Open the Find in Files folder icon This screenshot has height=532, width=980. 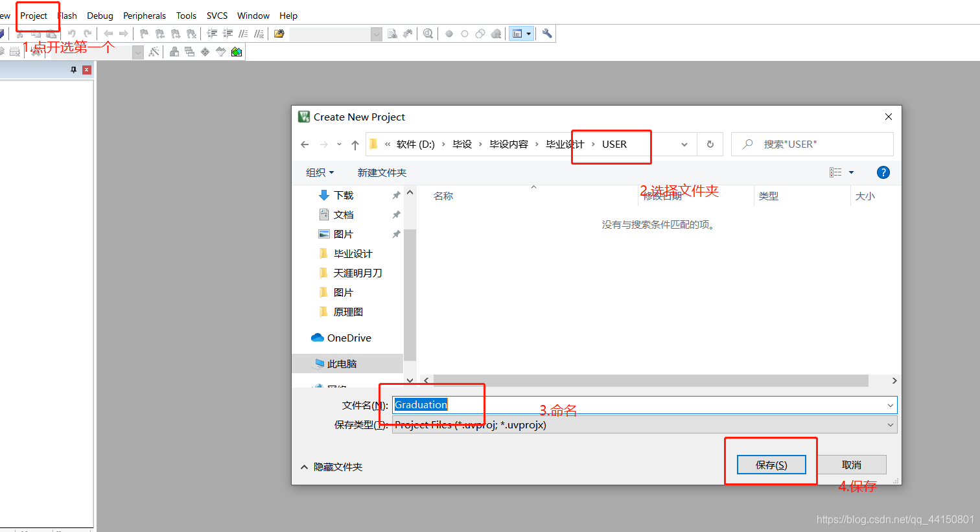(x=279, y=34)
